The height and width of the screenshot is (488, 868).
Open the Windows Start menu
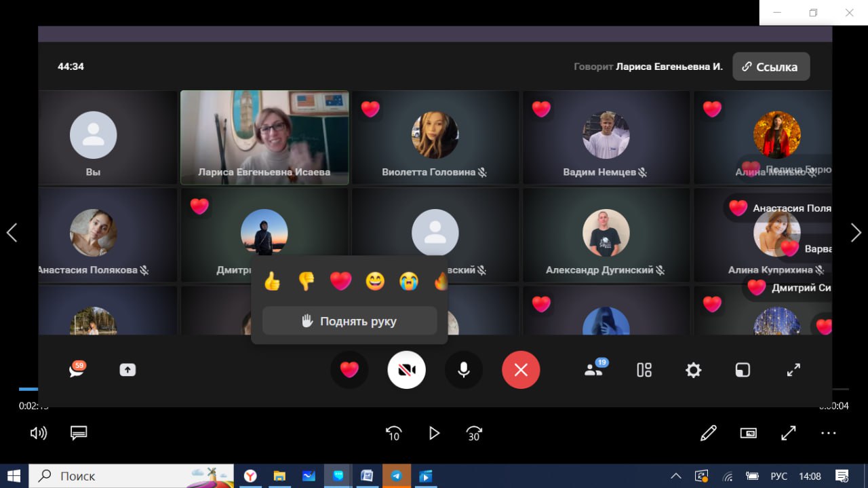pos(14,476)
